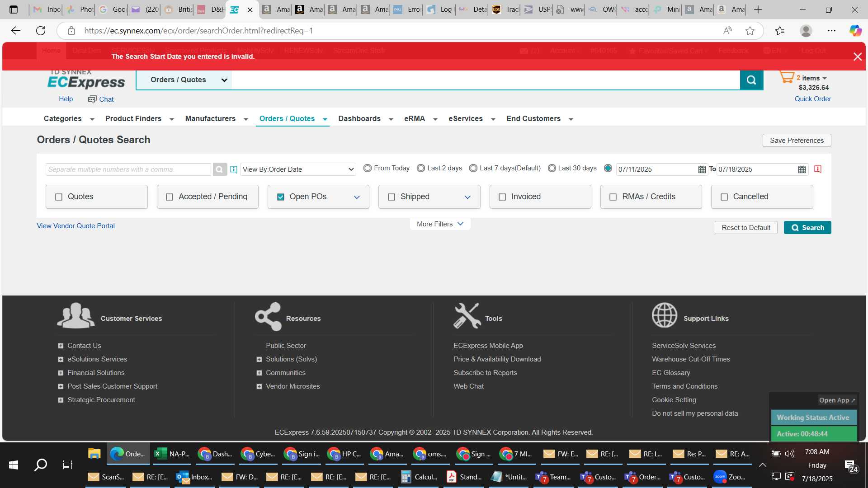868x488 pixels.
Task: Expand the Categories menu arrow
Action: click(x=92, y=119)
